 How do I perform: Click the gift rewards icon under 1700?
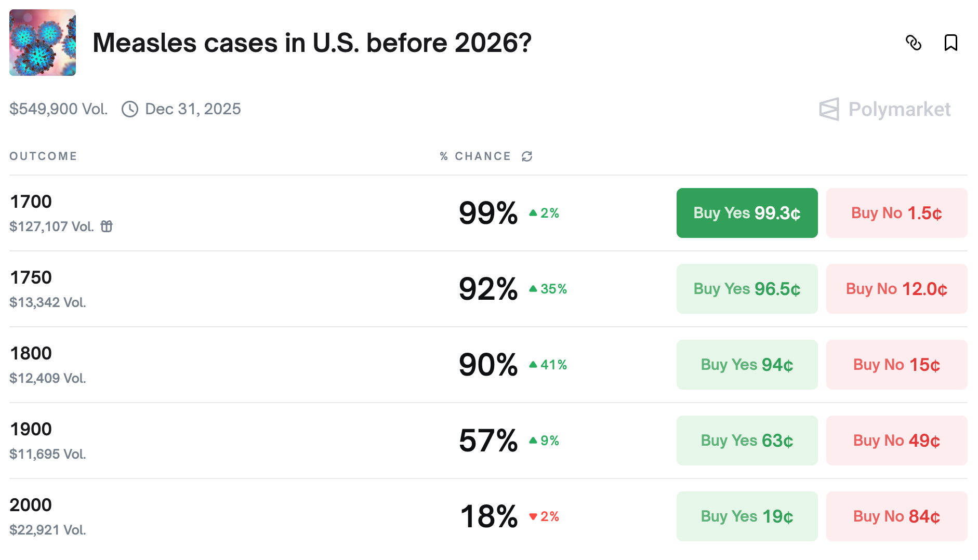coord(107,226)
